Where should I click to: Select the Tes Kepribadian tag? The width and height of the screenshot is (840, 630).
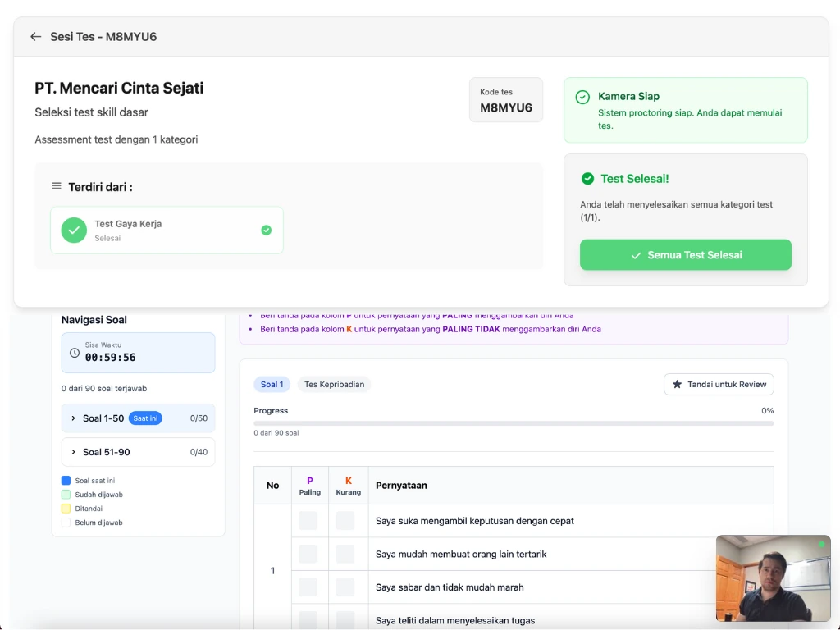point(334,384)
